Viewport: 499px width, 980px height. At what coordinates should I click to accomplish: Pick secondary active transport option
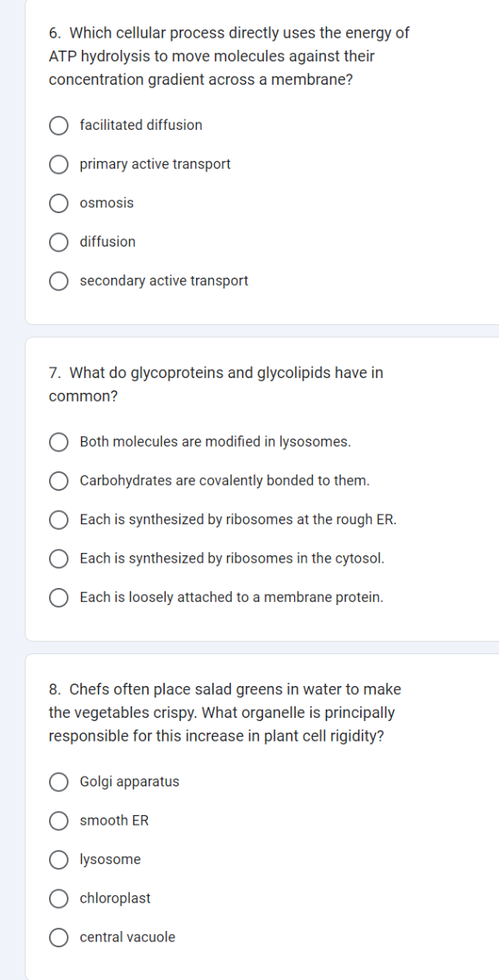tap(58, 281)
